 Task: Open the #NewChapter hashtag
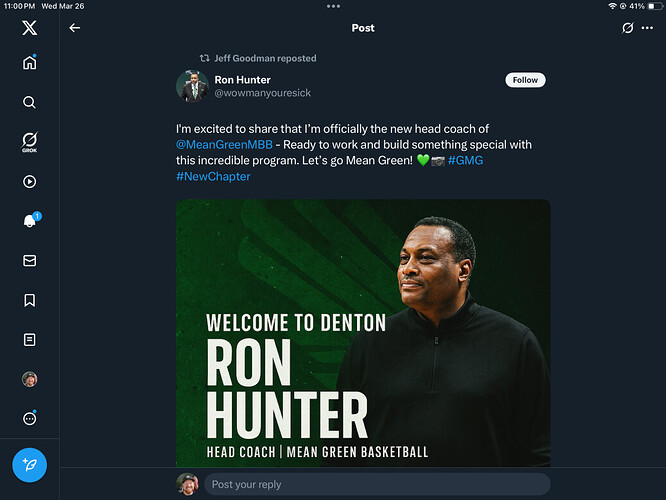click(213, 177)
